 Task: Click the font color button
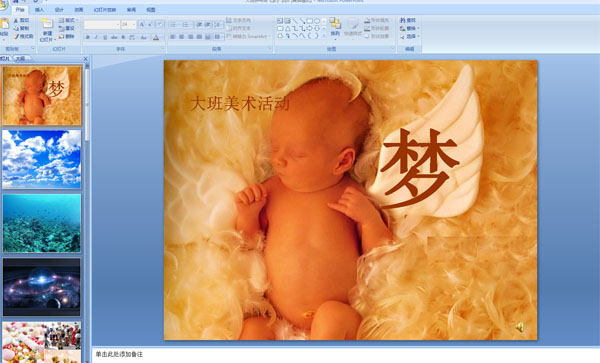coord(156,37)
